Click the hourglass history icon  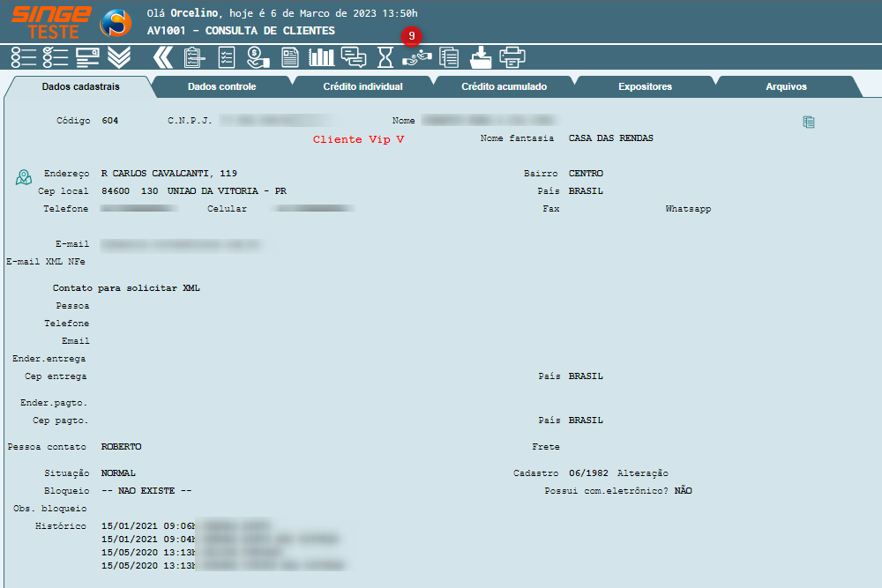(385, 58)
